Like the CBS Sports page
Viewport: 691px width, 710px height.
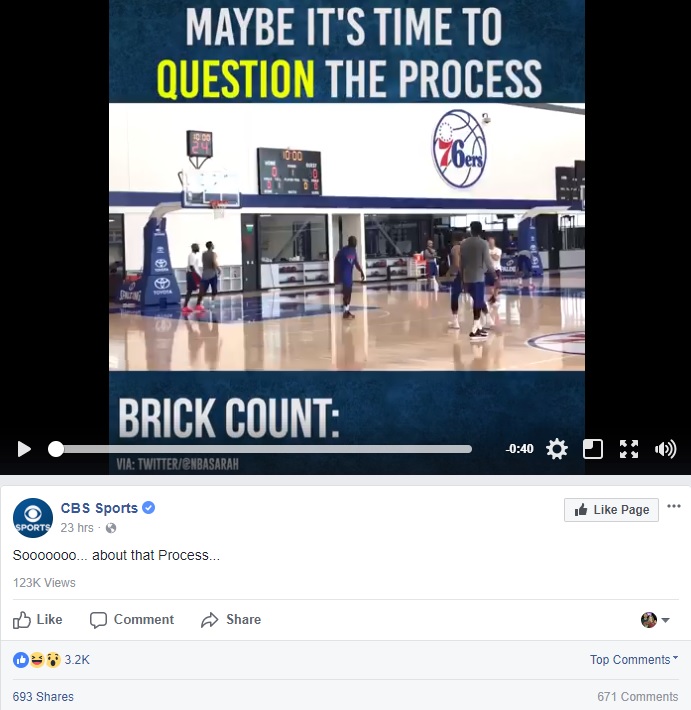(611, 510)
